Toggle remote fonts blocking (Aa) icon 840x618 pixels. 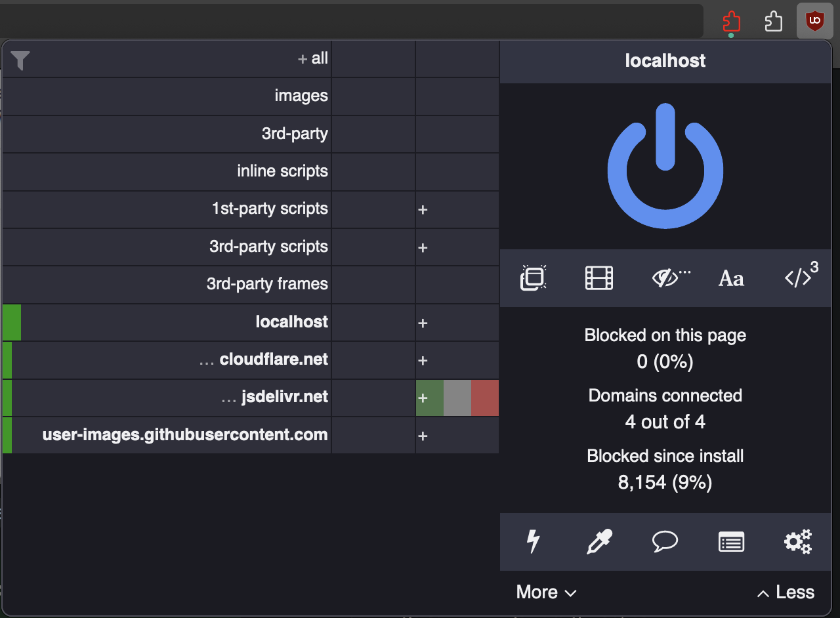point(731,279)
